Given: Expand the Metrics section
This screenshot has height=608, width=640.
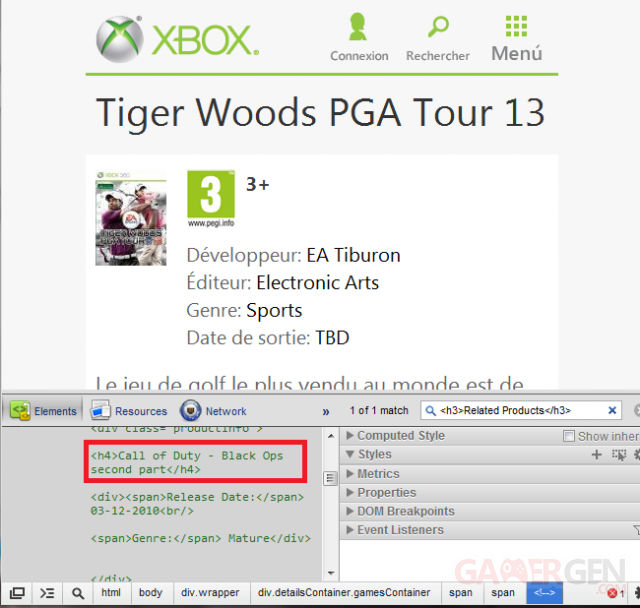Looking at the screenshot, I should tap(350, 473).
